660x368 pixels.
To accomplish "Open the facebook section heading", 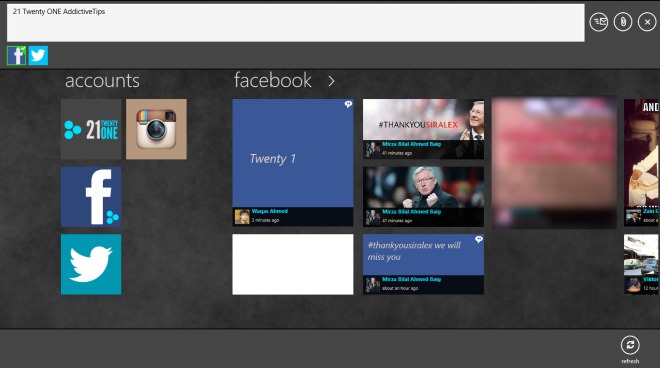I will click(273, 80).
